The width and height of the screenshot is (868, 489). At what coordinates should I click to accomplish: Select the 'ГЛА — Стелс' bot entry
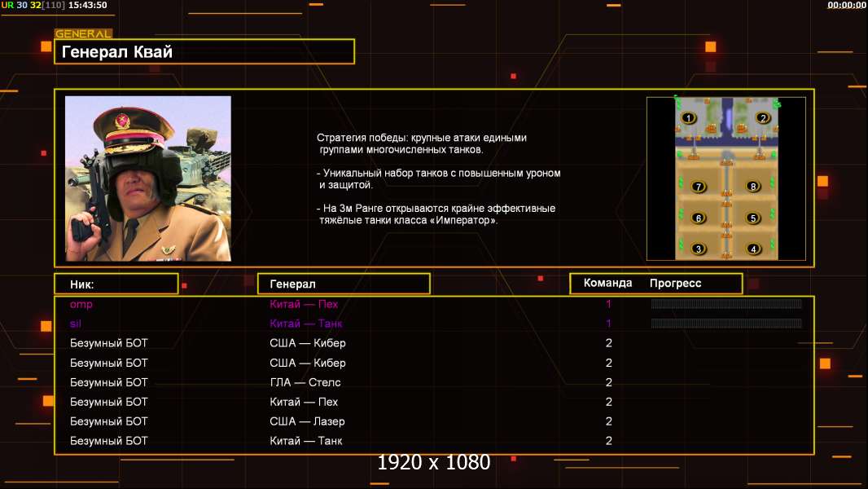point(305,382)
